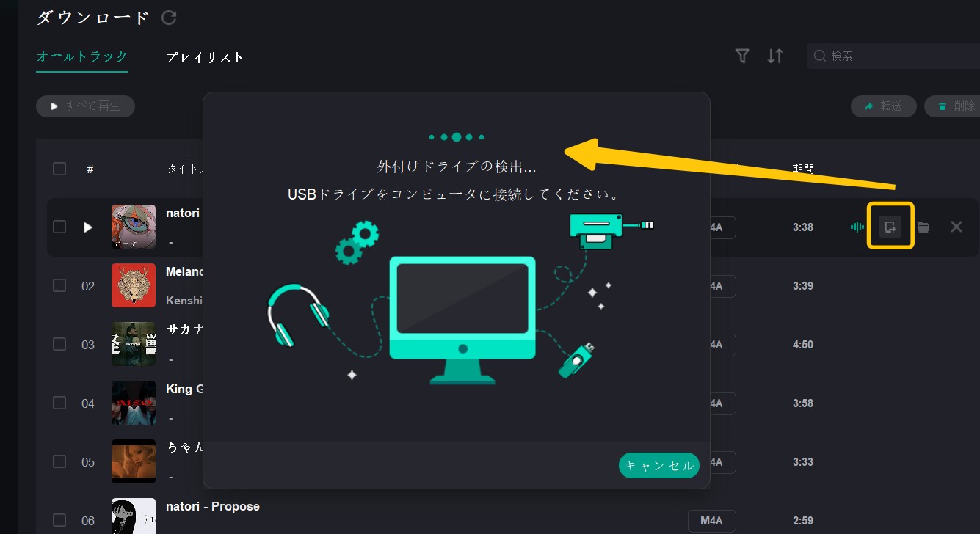This screenshot has height=534, width=980.
Task: Open the file folder icon on first track
Action: coord(923,227)
